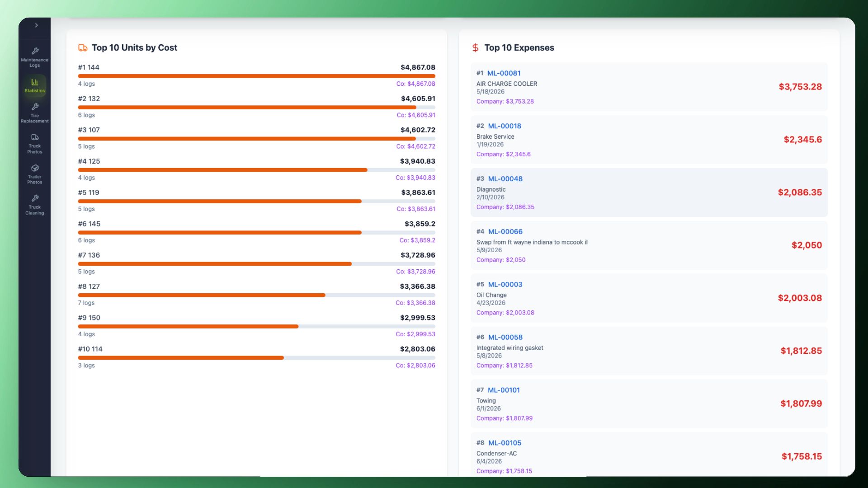Expand the sidebar with the chevron arrow
Screen dimensions: 868x488
pos(36,25)
